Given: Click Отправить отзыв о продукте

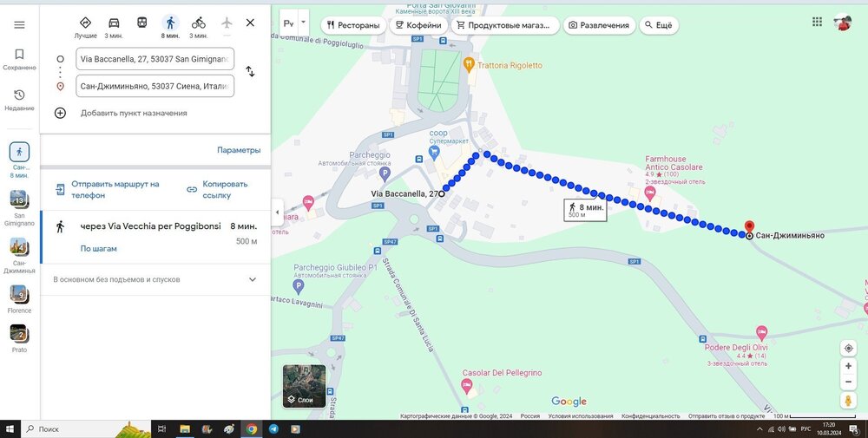Looking at the screenshot, I should 727,415.
